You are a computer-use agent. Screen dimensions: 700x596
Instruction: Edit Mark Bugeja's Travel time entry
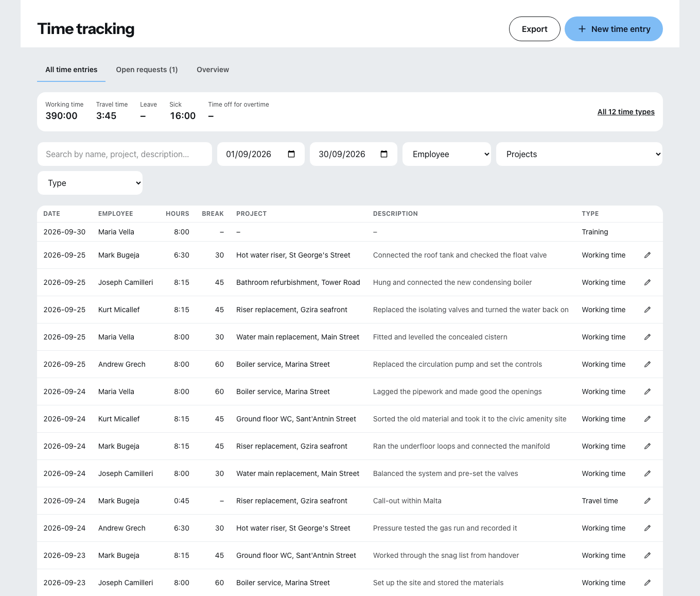647,501
